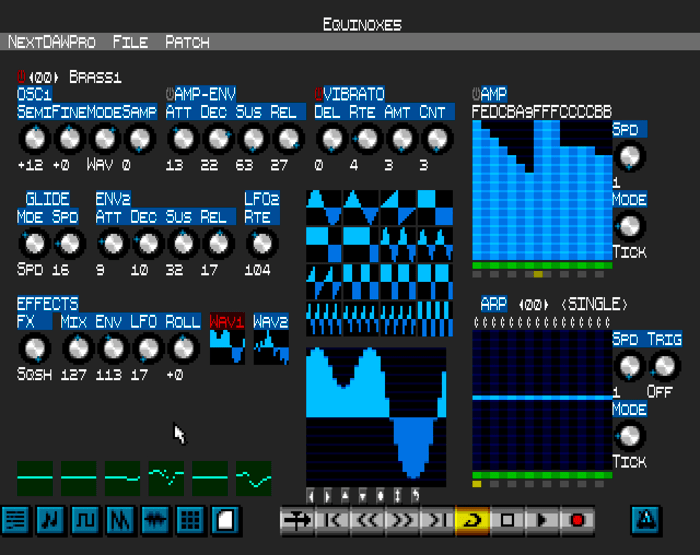This screenshot has height=555, width=700.
Task: Click the diamond waveform edit button
Action: tap(380, 496)
